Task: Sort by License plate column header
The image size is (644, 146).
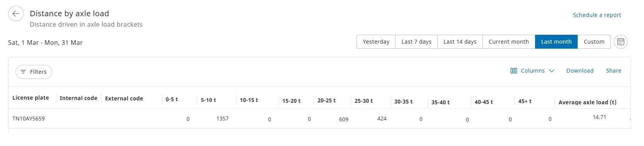Action: tap(31, 98)
